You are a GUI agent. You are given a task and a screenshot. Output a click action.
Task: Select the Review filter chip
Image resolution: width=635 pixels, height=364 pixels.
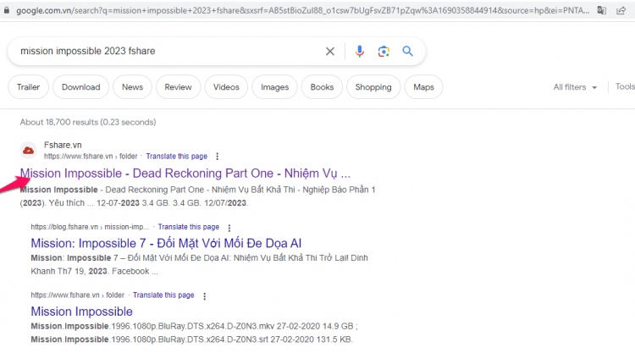pyautogui.click(x=178, y=87)
